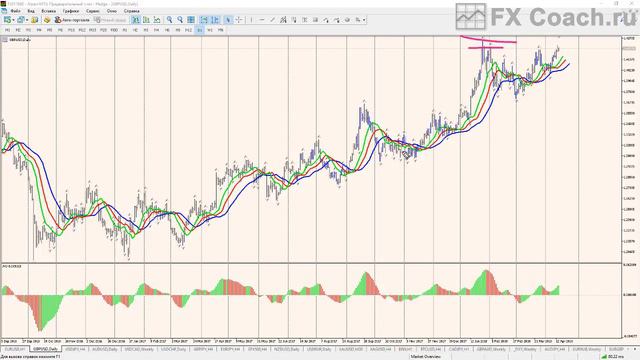This screenshot has width=640, height=360.
Task: Open the Сервис menu
Action: pos(93,11)
